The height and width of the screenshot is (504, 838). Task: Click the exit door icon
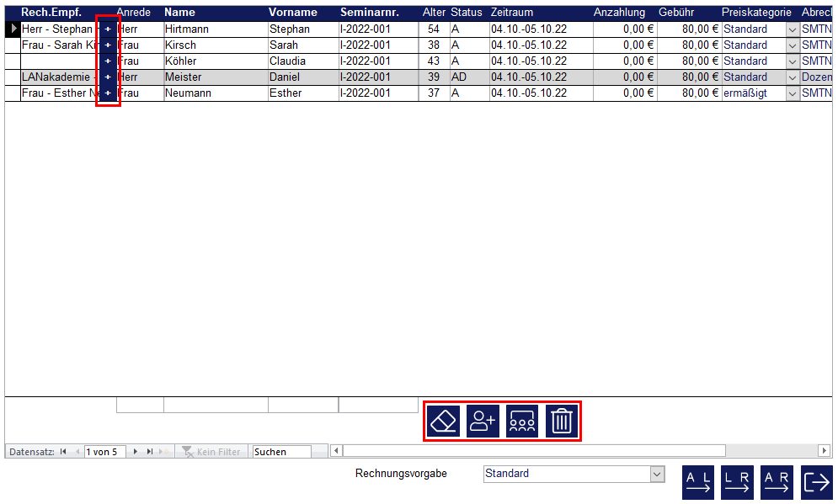pyautogui.click(x=816, y=482)
